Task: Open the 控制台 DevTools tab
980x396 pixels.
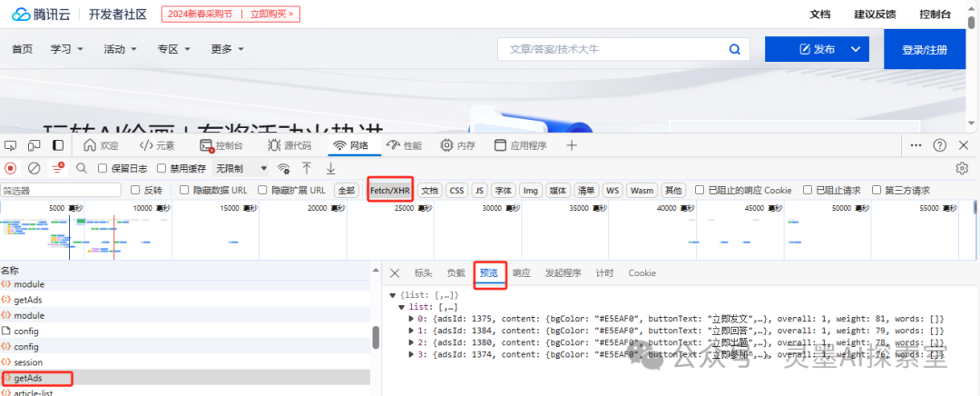Action: click(221, 145)
